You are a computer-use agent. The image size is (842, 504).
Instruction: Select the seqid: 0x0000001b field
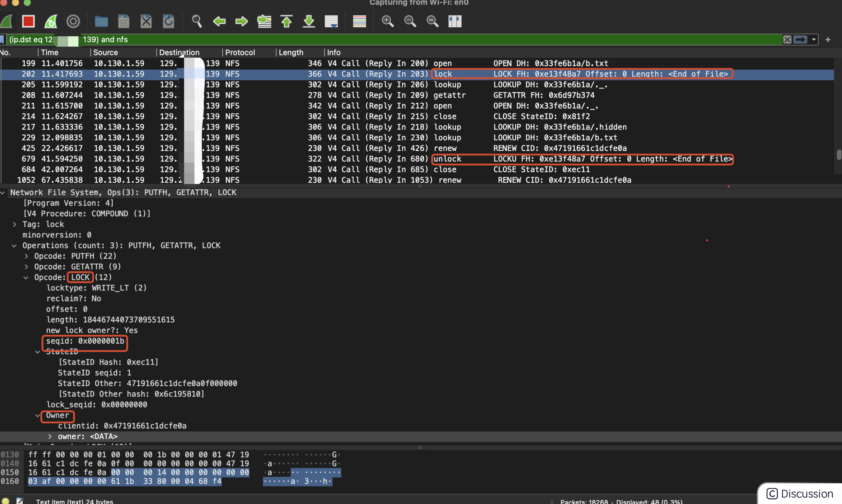[85, 341]
